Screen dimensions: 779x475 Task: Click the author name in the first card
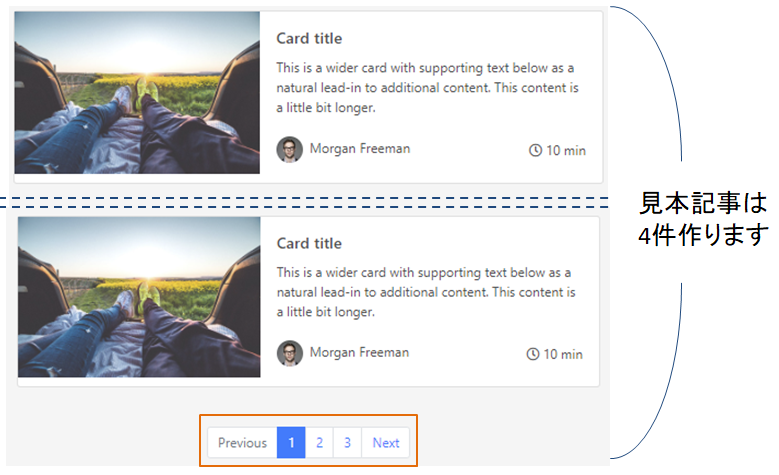click(x=360, y=149)
